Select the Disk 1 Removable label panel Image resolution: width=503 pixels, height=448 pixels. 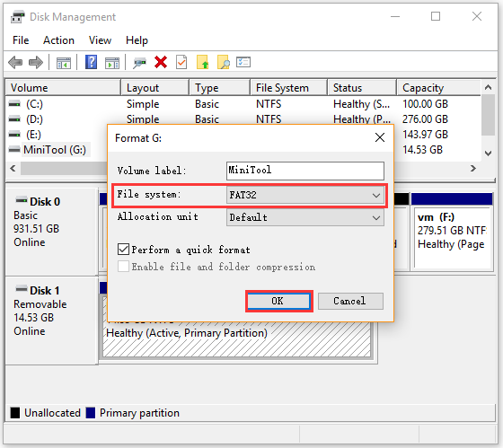click(x=51, y=321)
